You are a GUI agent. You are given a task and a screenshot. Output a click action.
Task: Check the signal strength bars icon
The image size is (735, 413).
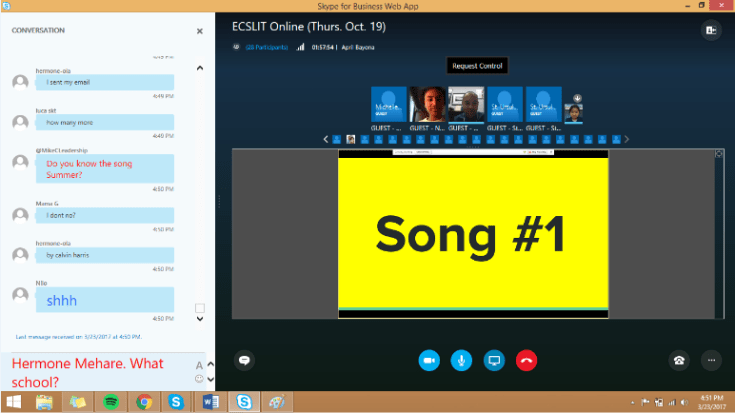coord(300,47)
